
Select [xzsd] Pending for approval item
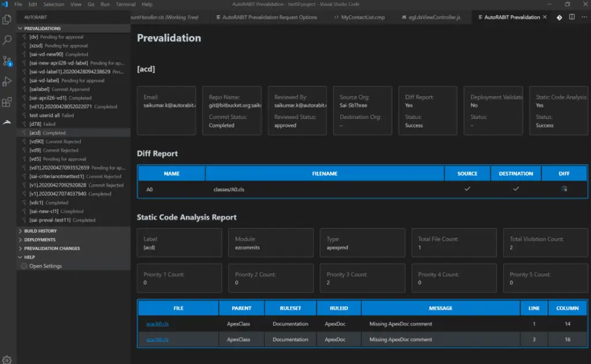coord(73,46)
